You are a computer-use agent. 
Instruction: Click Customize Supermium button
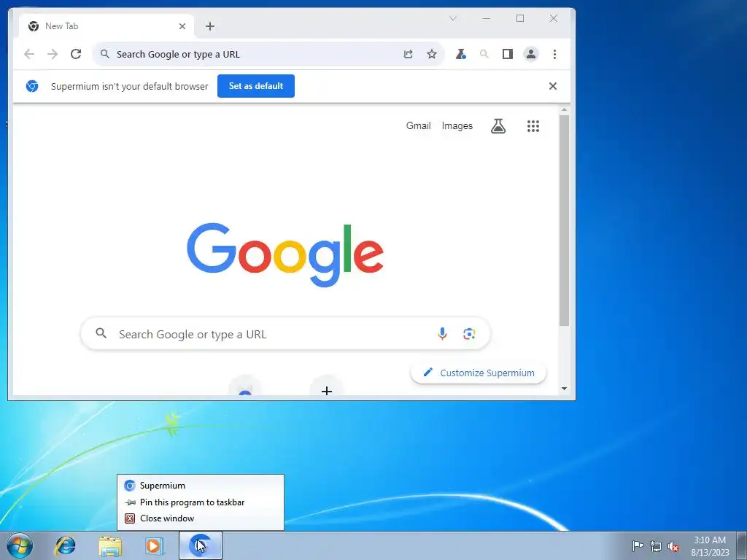(479, 373)
